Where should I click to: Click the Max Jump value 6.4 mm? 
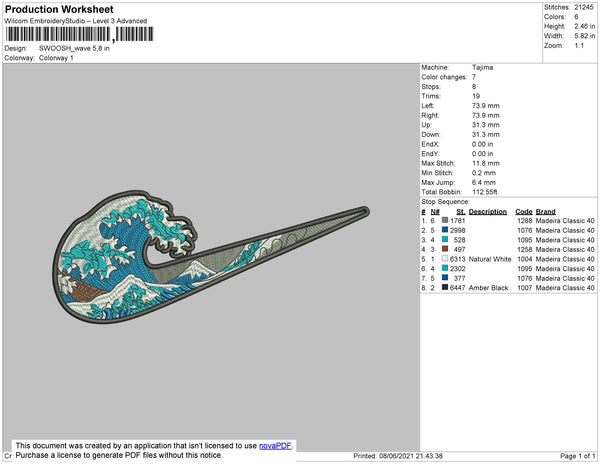[484, 182]
